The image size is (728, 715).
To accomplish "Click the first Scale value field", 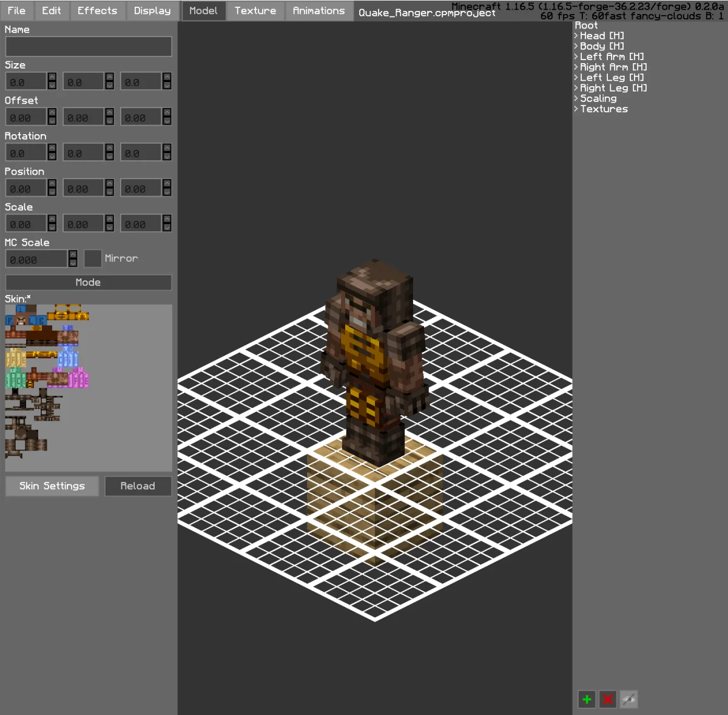I will [26, 223].
